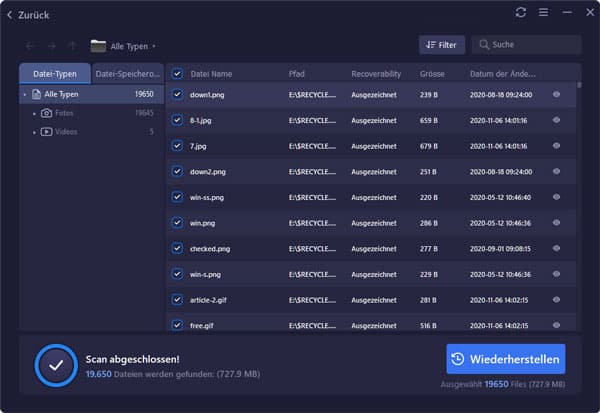Click the 659 B size value
Screen dimensions: 600x413
pyautogui.click(x=429, y=121)
